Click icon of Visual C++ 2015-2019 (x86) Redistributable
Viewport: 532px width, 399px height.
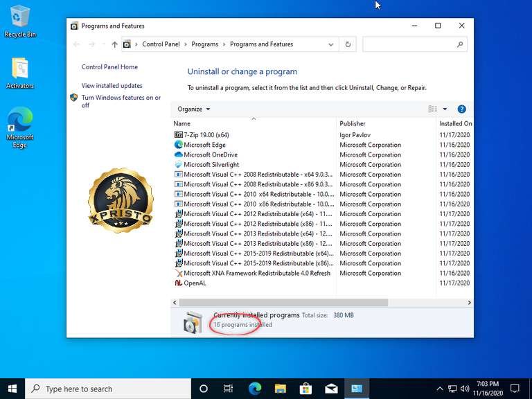click(x=179, y=263)
